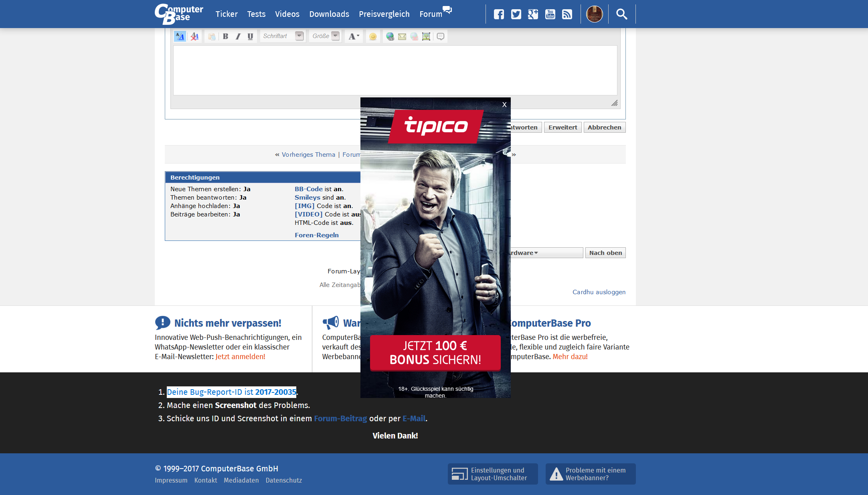Viewport: 868px width, 495px height.
Task: Click the Abbrechen button
Action: point(604,127)
